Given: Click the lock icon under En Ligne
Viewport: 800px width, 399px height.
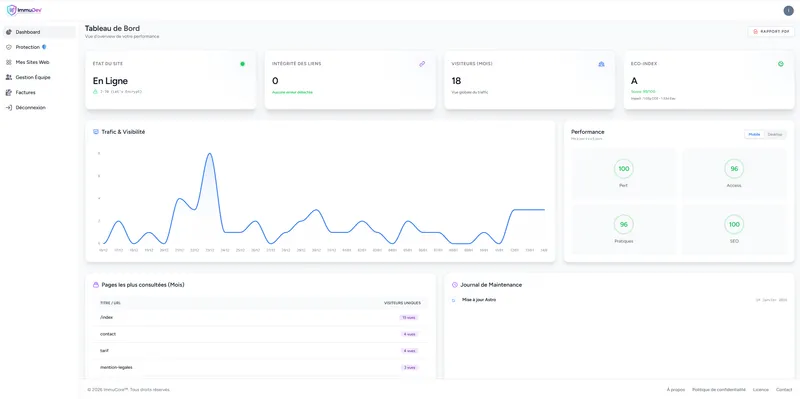Looking at the screenshot, I should point(95,92).
